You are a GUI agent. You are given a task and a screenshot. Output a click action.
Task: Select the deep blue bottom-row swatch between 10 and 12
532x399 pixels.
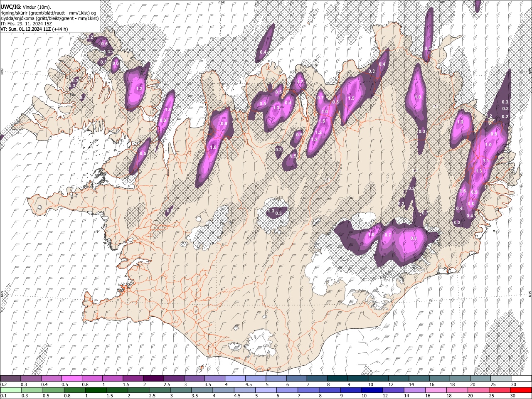point(371,390)
